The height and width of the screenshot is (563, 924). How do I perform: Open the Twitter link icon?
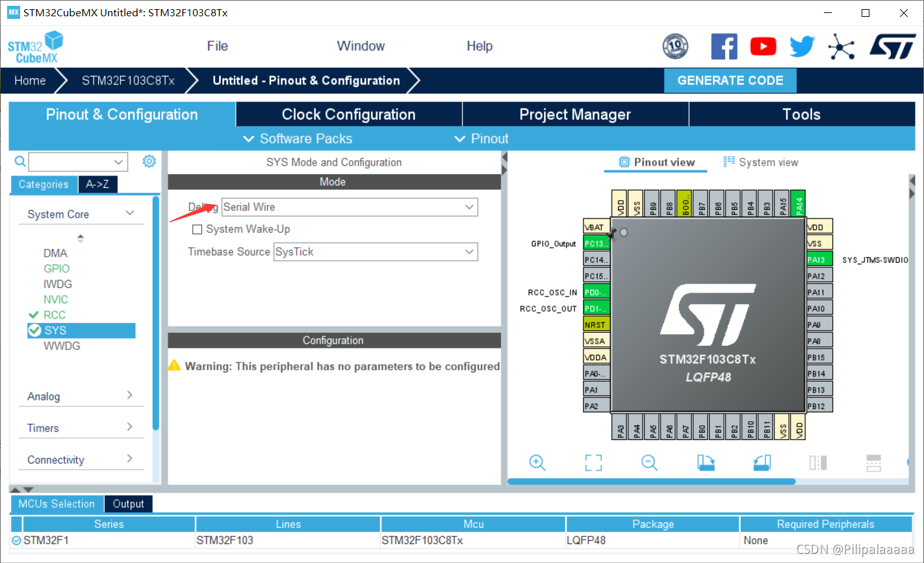802,47
